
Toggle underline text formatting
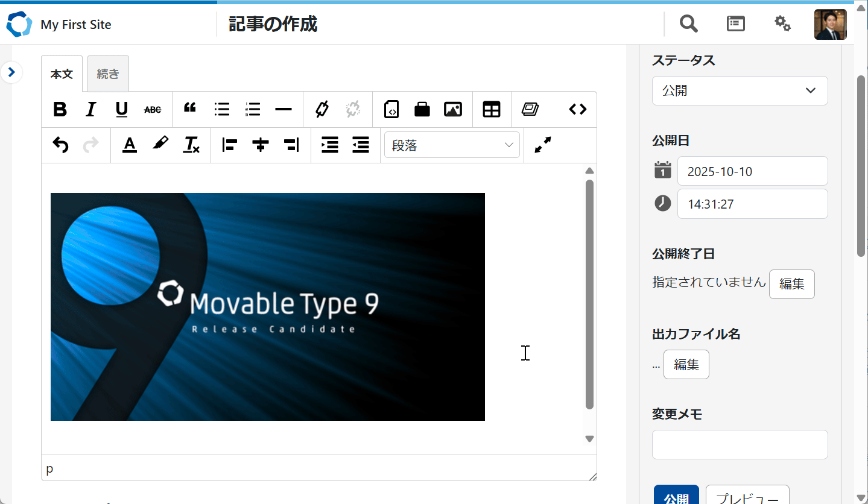[122, 109]
